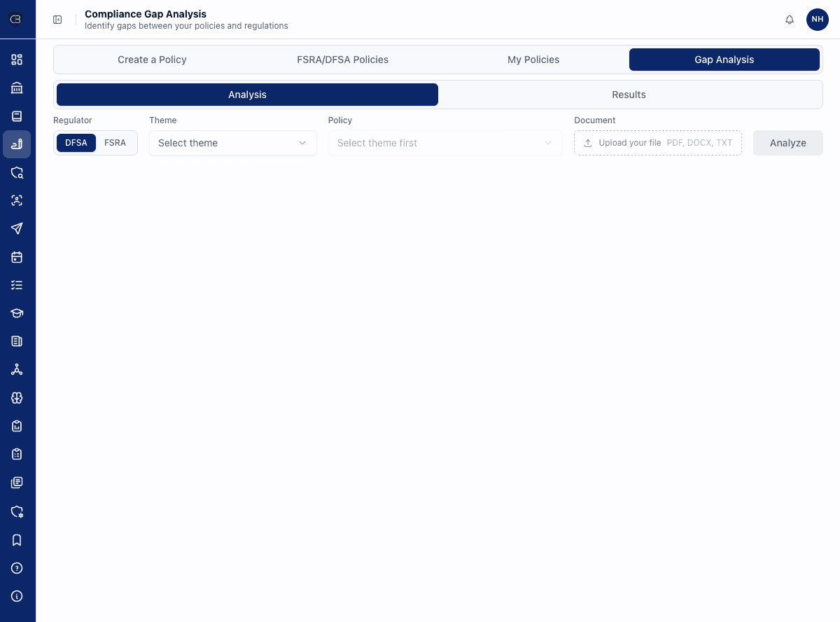Select the DFSA regulator toggle
This screenshot has height=622, width=840.
(x=76, y=143)
